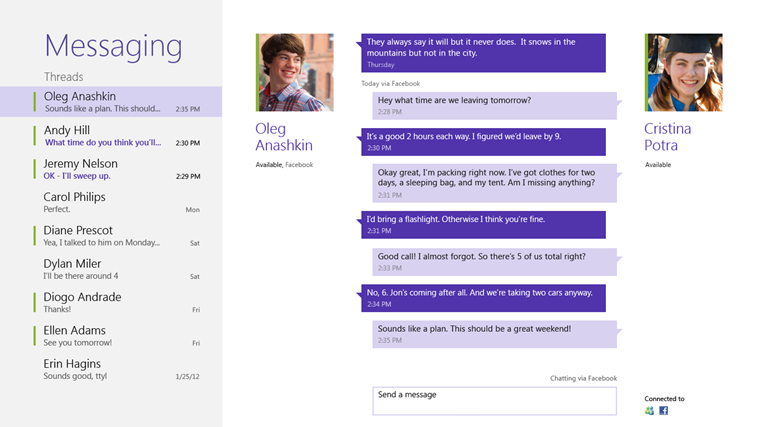Click Oleg Anashkin's profile photo
The width and height of the screenshot is (759, 427).
click(295, 72)
